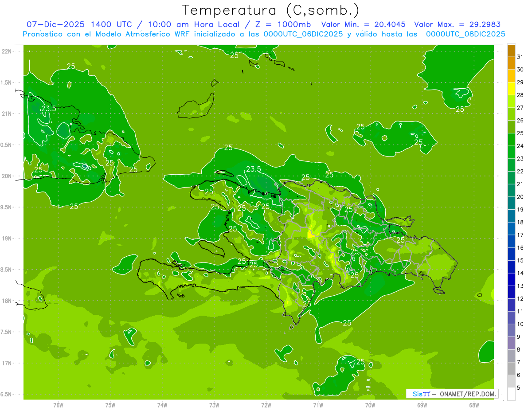Select "Valor Min. = 20.4045" in header
The image size is (532, 411).
[x=364, y=24]
